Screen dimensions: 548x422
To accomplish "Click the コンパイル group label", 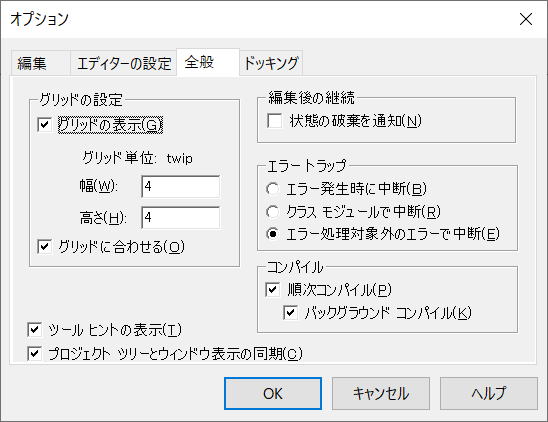I will 295,267.
